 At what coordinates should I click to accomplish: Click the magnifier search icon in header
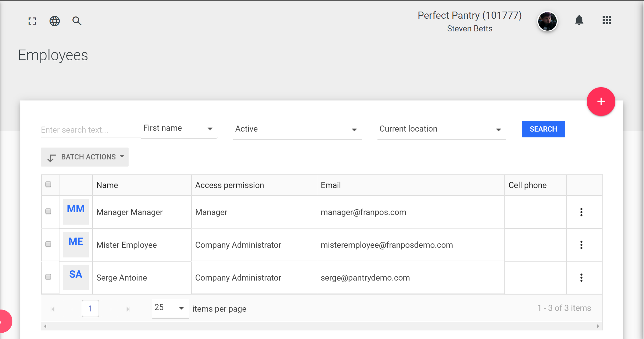(x=77, y=21)
